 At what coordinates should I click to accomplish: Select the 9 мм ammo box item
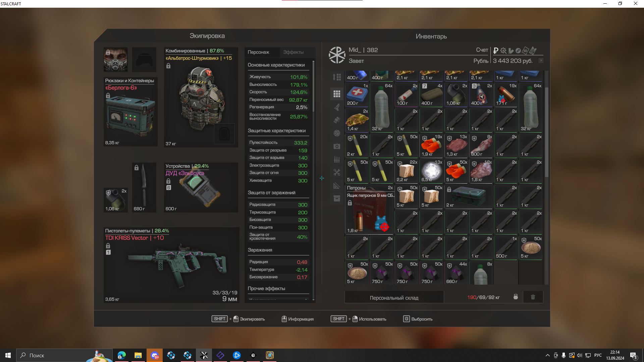(370, 209)
